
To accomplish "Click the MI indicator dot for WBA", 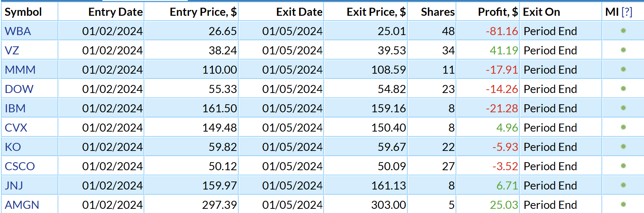I will click(x=623, y=31).
